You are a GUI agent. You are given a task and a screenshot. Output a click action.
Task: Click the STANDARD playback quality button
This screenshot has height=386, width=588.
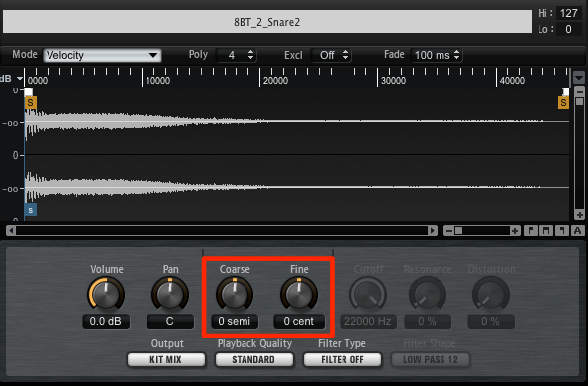click(x=253, y=360)
